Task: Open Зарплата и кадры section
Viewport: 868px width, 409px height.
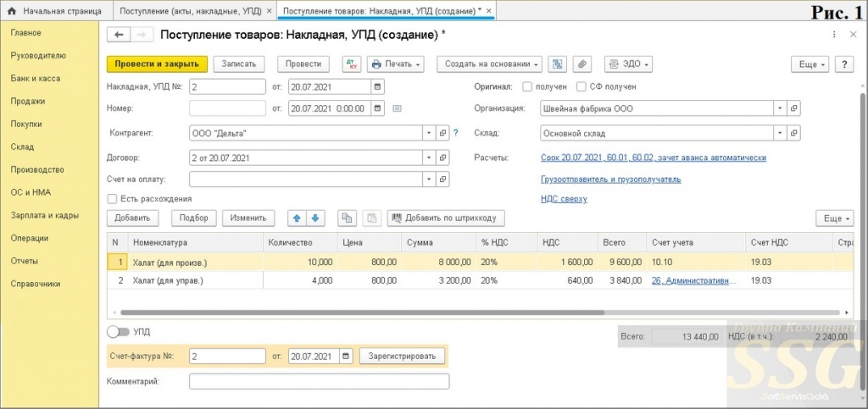Action: click(x=44, y=216)
